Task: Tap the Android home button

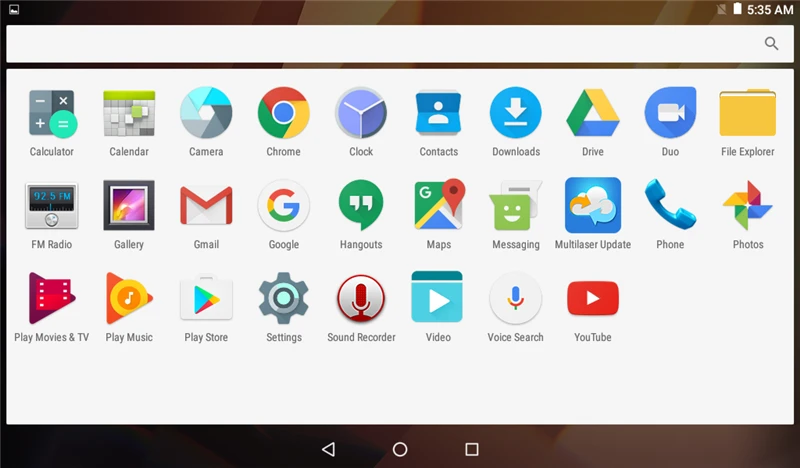Action: coord(400,449)
